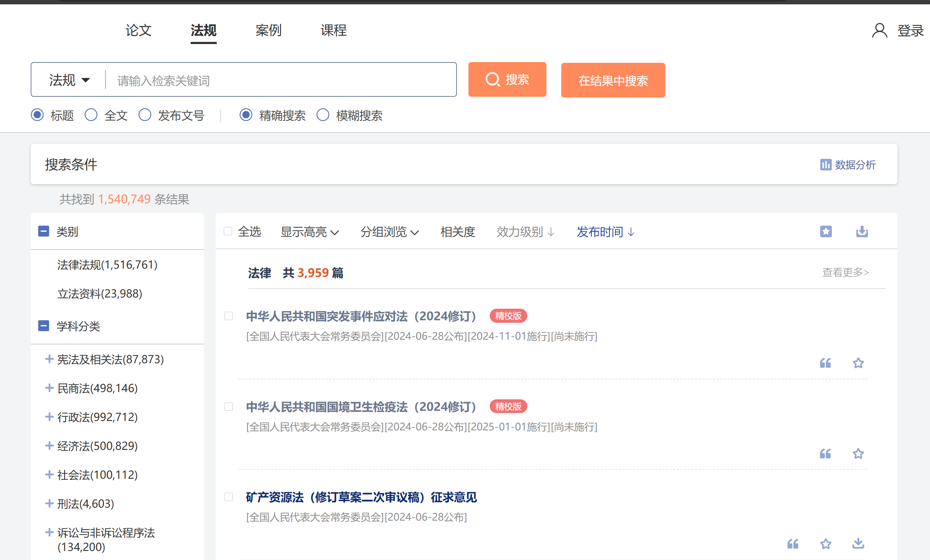Check the box for 国境卫生检疫法（2024修订）
This screenshot has height=560, width=930.
coord(229,407)
